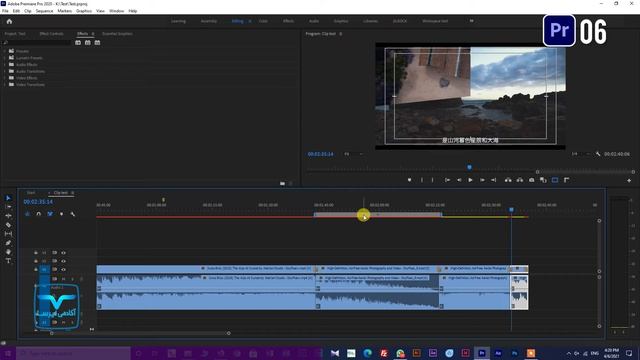
Task: Open the Program monitor Button Editor plus
Action: tap(629, 180)
